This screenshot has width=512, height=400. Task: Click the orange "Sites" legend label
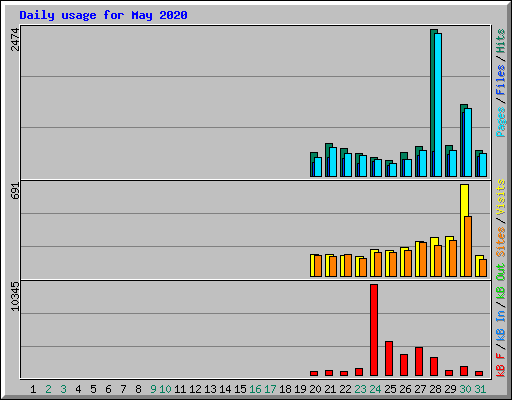501,242
